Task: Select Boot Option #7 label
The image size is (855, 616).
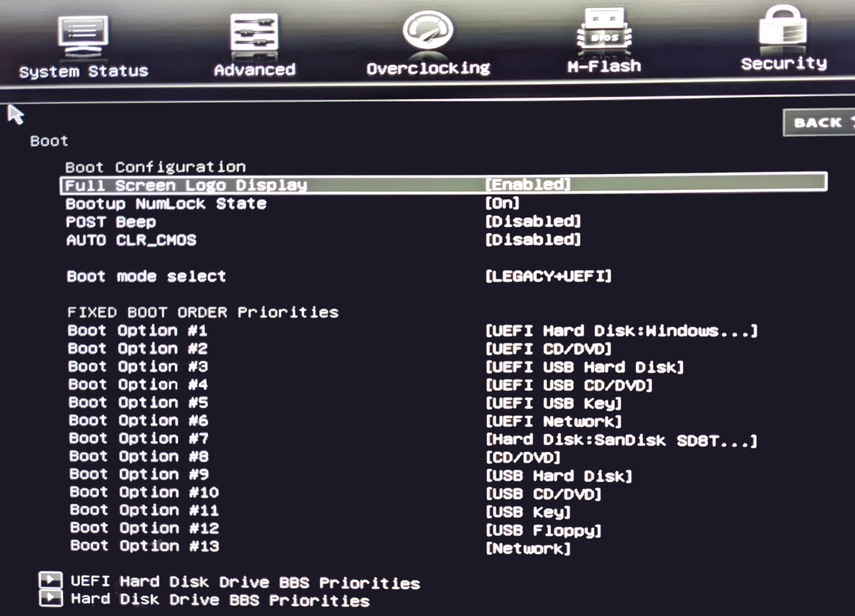Action: (x=139, y=438)
